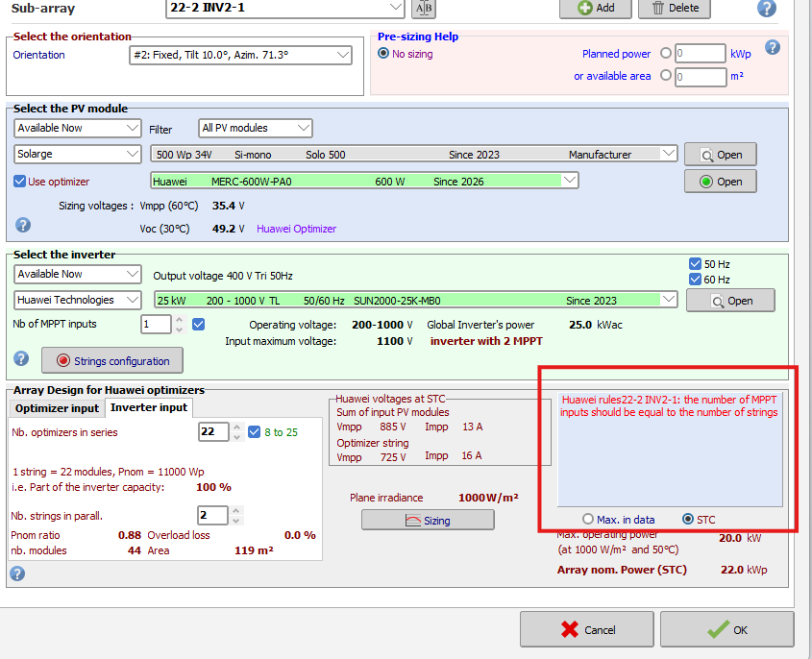The width and height of the screenshot is (812, 659).
Task: Select the Max. in data radio button
Action: 588,520
